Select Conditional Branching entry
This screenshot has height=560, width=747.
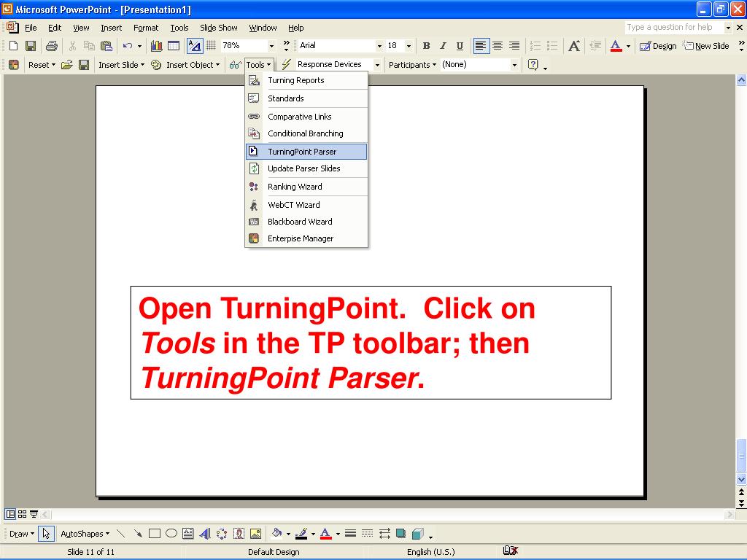point(306,133)
